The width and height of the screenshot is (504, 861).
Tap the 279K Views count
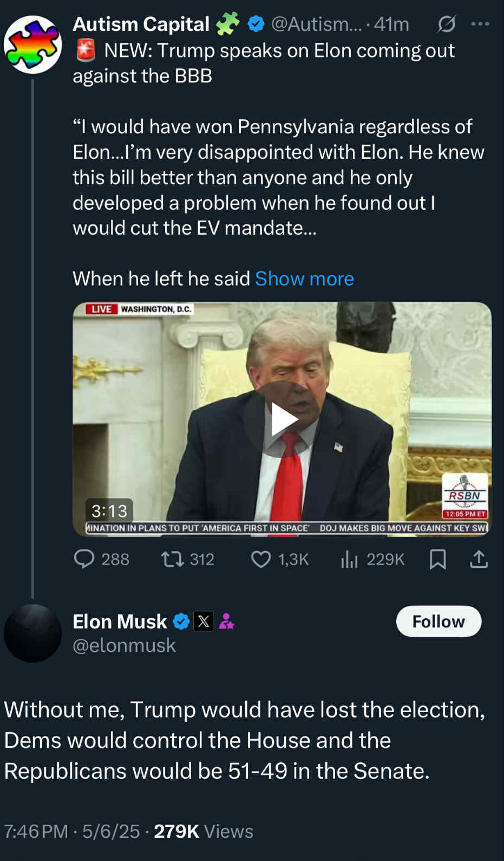203,831
